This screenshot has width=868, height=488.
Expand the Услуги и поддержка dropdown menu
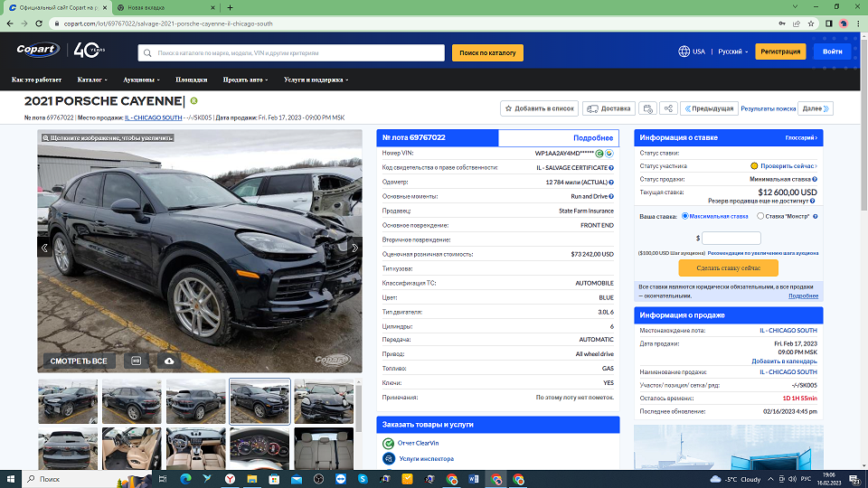316,80
